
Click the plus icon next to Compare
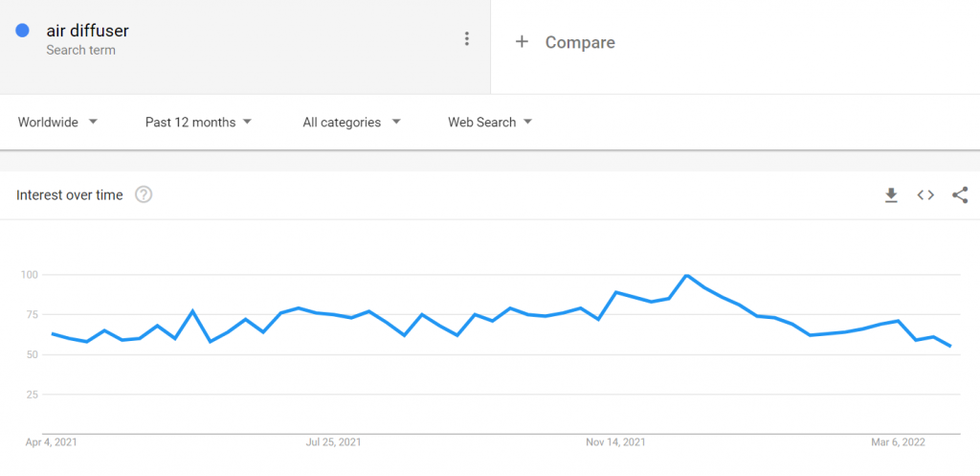(522, 42)
